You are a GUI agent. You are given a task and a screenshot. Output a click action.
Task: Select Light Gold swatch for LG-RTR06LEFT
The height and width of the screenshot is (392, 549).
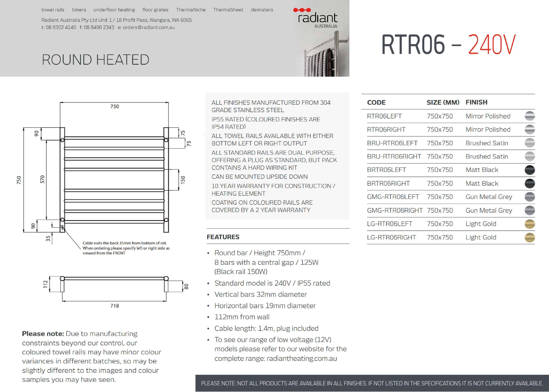pos(529,224)
